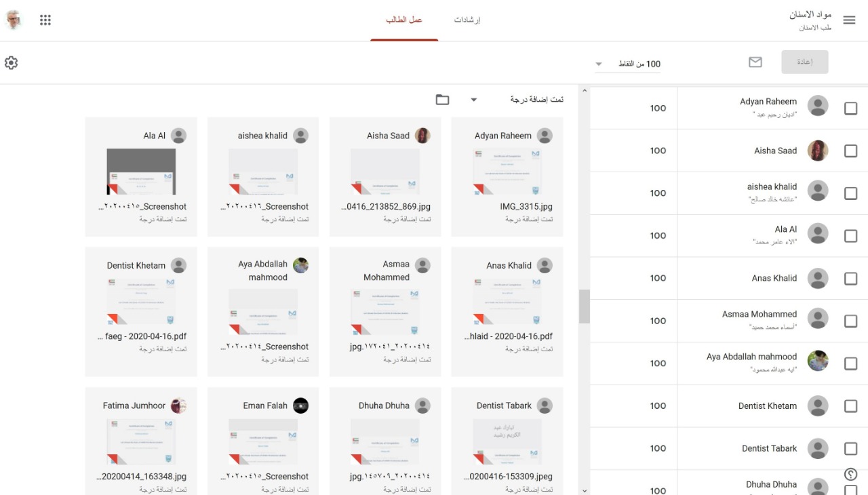868x495 pixels.
Task: Click Aisha Saad's avatar in student list
Action: coord(818,151)
